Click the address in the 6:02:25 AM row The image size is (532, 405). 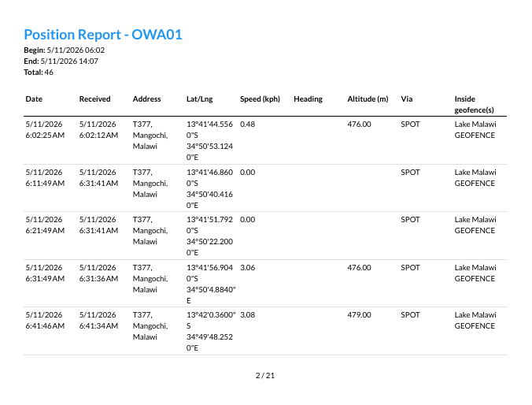coord(150,136)
